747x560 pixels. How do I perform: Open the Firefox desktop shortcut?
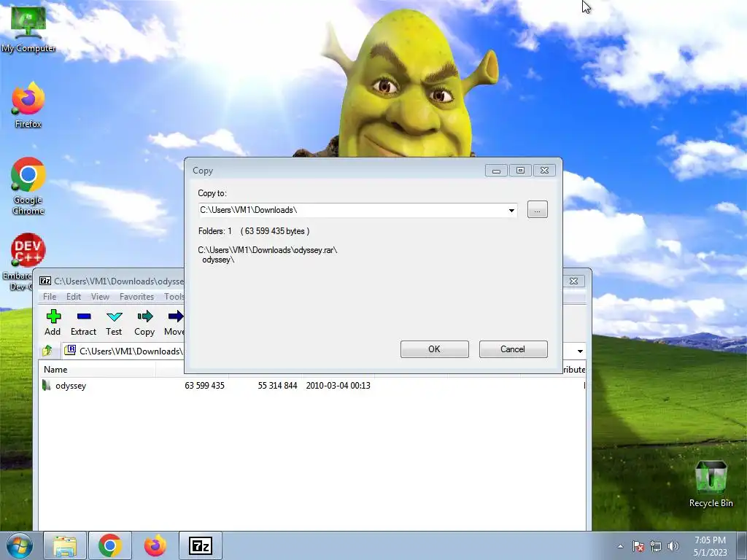[x=28, y=105]
